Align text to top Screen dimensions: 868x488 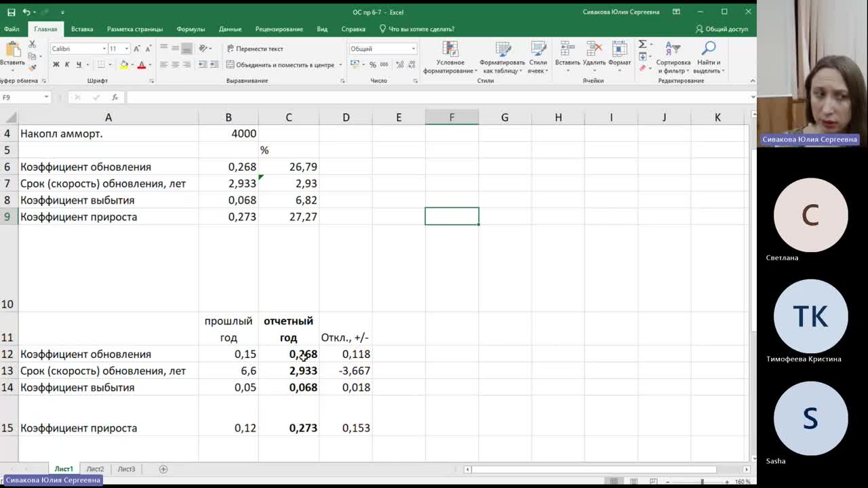(x=163, y=48)
